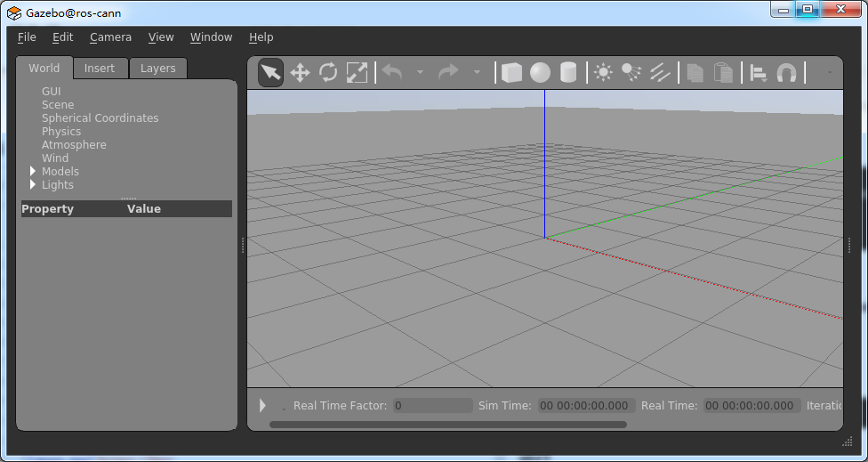Screen dimensions: 868x462
Task: Click the bottom horizontal scrollbar
Action: (448, 425)
